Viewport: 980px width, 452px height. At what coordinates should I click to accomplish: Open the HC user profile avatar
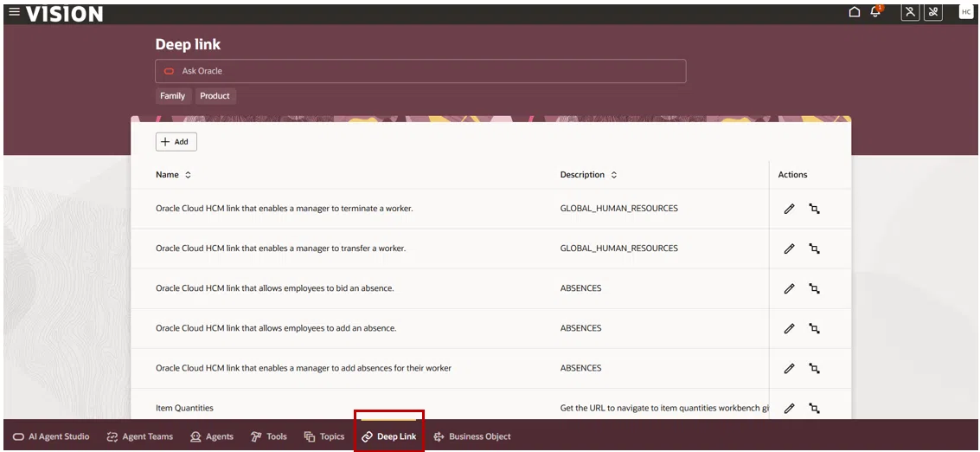966,12
